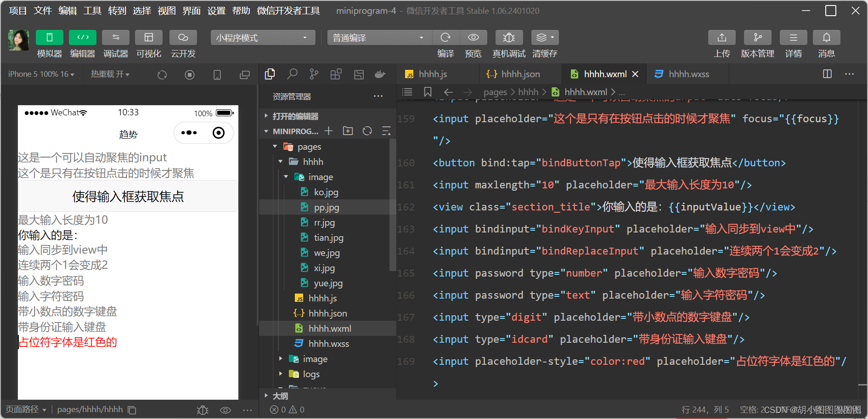Close the hhhh.wxml tab
Viewport: 868px width, 419px height.
point(635,74)
